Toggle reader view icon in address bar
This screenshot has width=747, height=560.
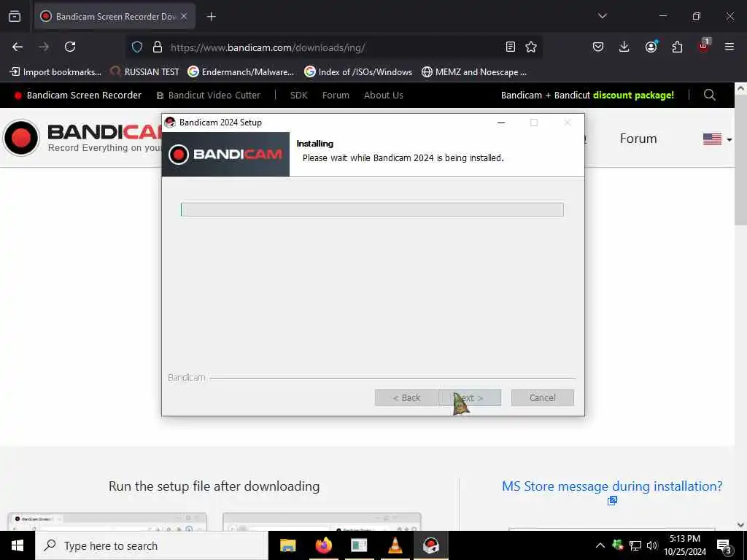(510, 47)
